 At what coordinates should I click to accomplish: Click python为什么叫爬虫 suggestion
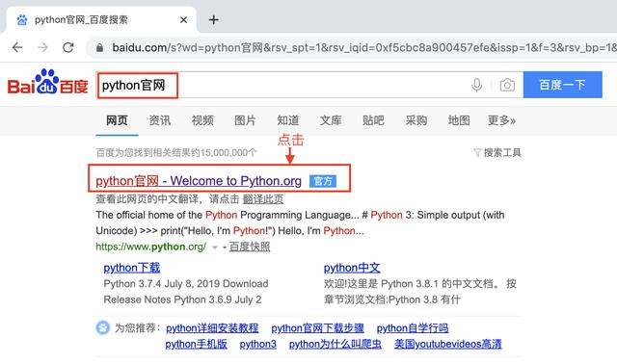(x=335, y=344)
